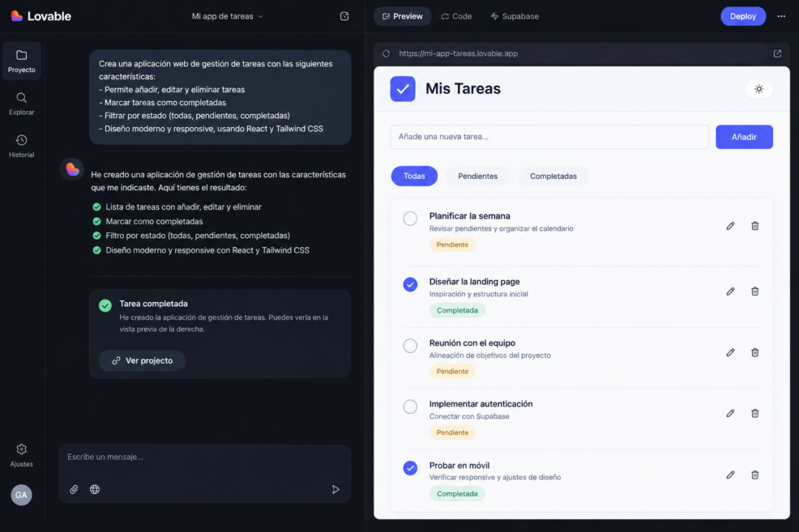Image resolution: width=799 pixels, height=532 pixels.
Task: Open Ajustes settings
Action: [21, 455]
